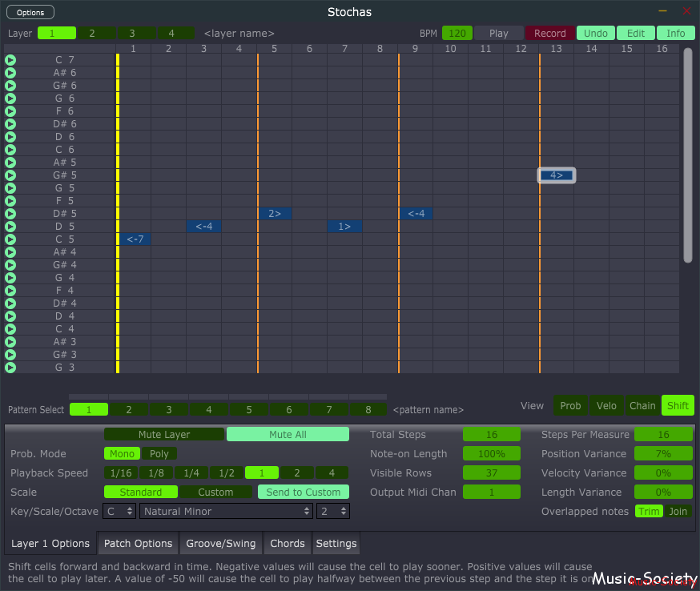Preview the G 5 note row
The image size is (700, 591).
tap(10, 188)
